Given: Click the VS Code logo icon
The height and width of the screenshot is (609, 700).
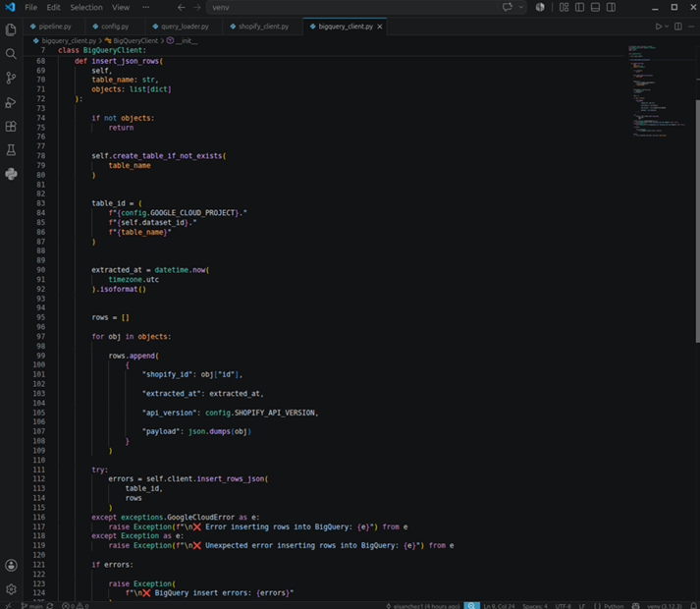Looking at the screenshot, I should click(10, 7).
